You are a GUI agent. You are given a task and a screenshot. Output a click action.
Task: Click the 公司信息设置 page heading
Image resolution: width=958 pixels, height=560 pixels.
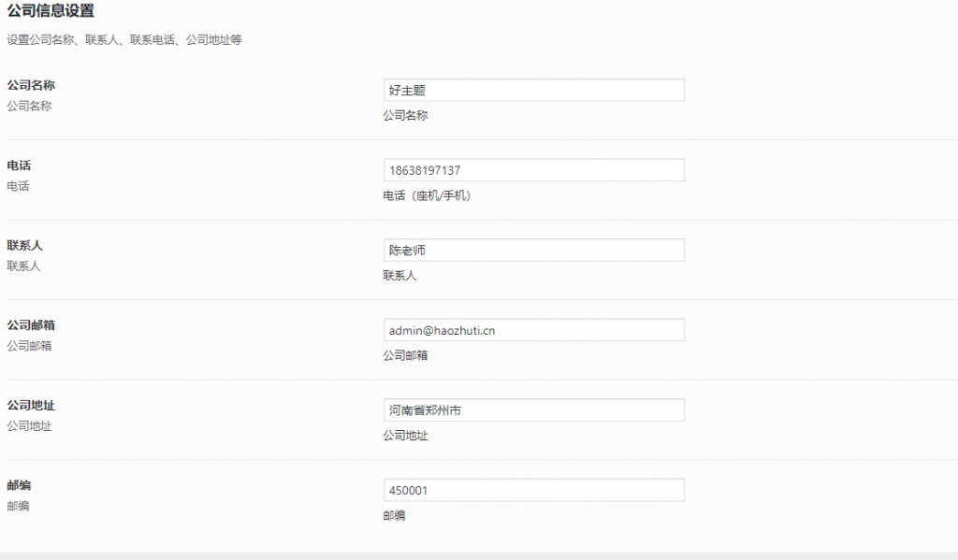coord(51,11)
